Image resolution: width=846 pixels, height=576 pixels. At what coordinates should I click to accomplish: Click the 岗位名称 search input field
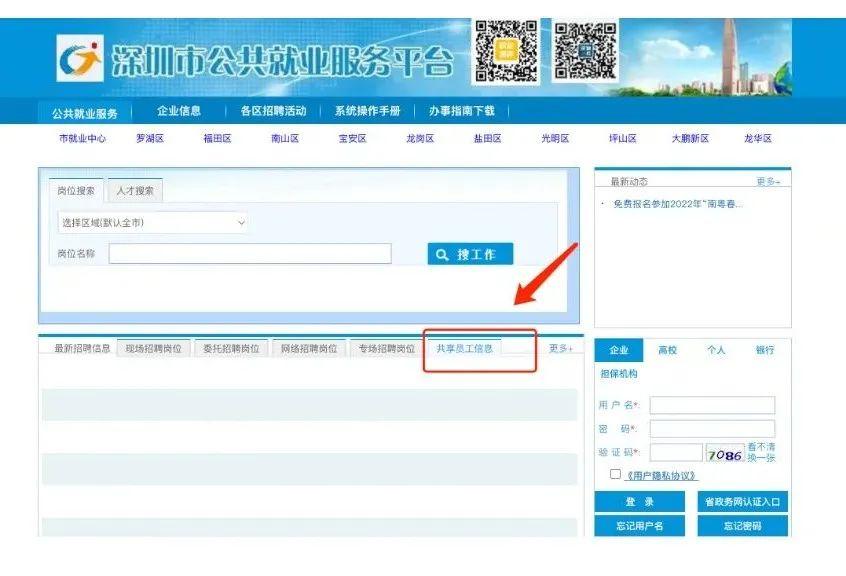point(250,254)
